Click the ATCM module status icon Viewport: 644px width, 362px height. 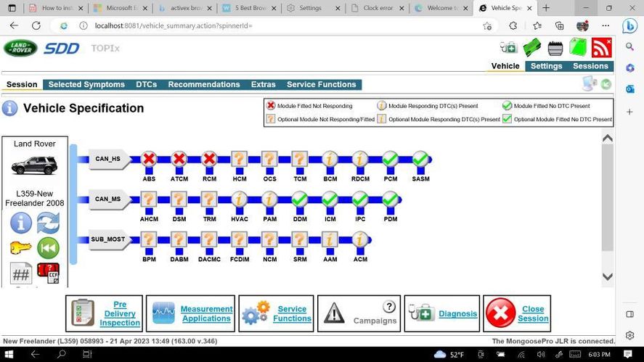coord(179,159)
